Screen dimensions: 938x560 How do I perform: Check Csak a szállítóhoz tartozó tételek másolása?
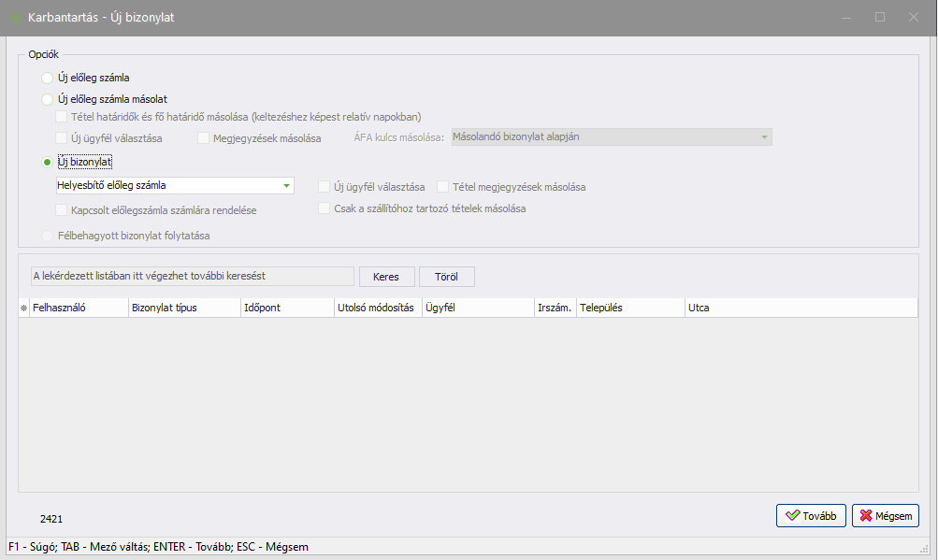(x=325, y=208)
